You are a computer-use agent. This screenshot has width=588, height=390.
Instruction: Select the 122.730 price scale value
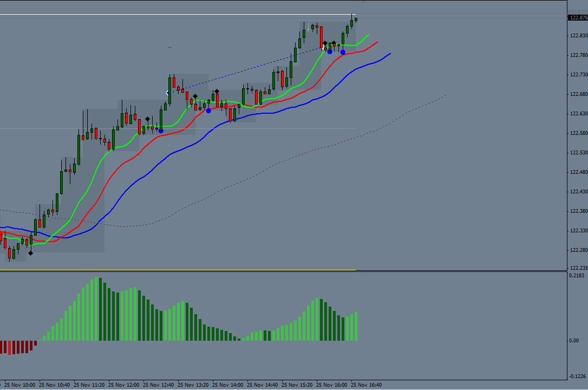tap(579, 75)
